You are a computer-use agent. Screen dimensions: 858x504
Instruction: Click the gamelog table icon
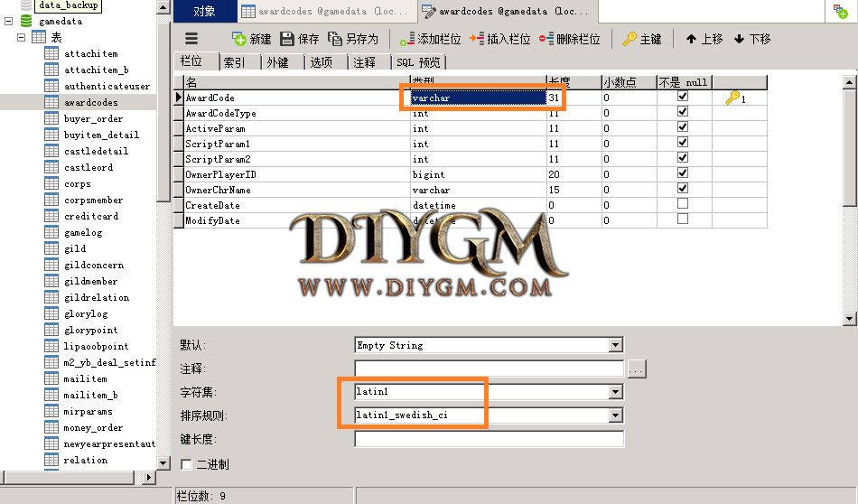(x=51, y=232)
